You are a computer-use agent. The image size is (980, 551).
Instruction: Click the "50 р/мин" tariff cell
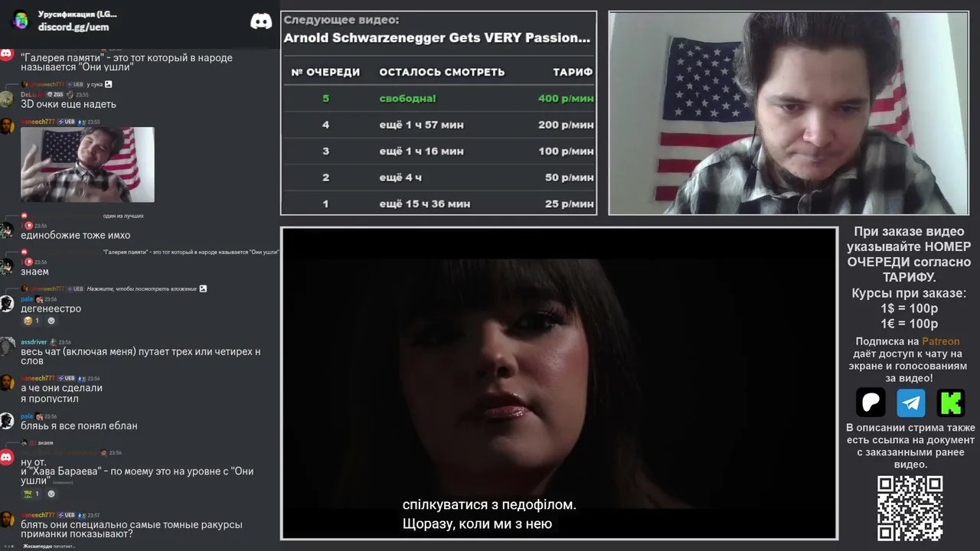570,178
